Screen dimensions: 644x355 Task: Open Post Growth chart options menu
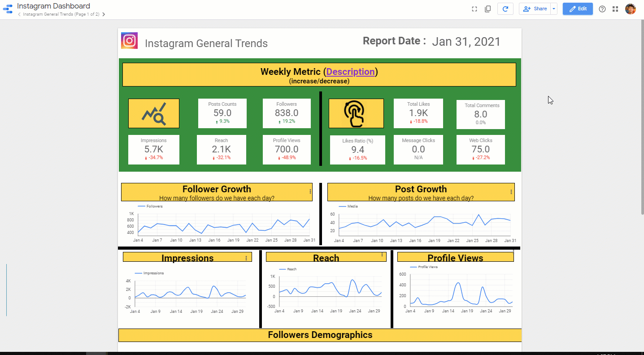point(511,192)
